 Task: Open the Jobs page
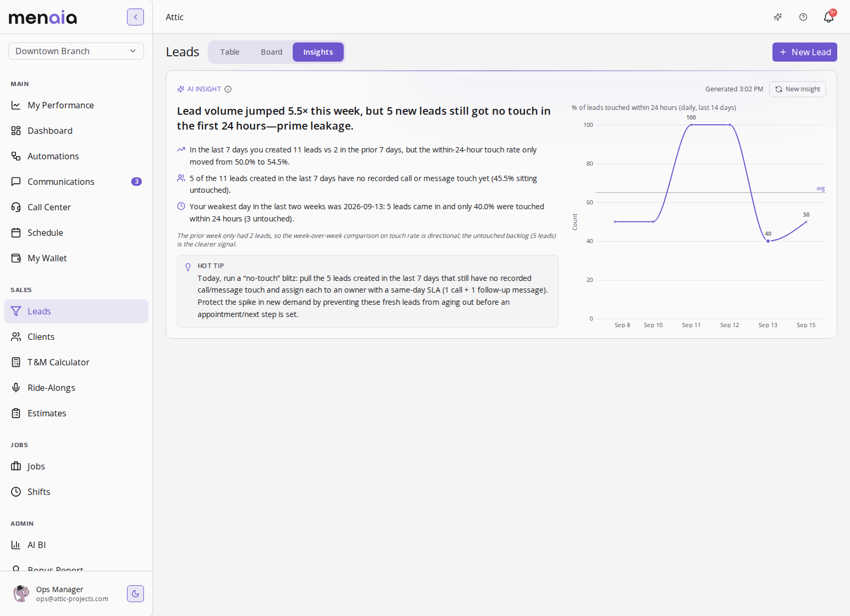(x=76, y=466)
